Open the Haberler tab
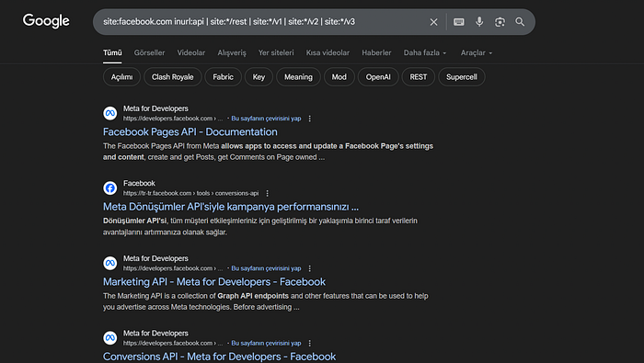This screenshot has width=644, height=363. (376, 53)
